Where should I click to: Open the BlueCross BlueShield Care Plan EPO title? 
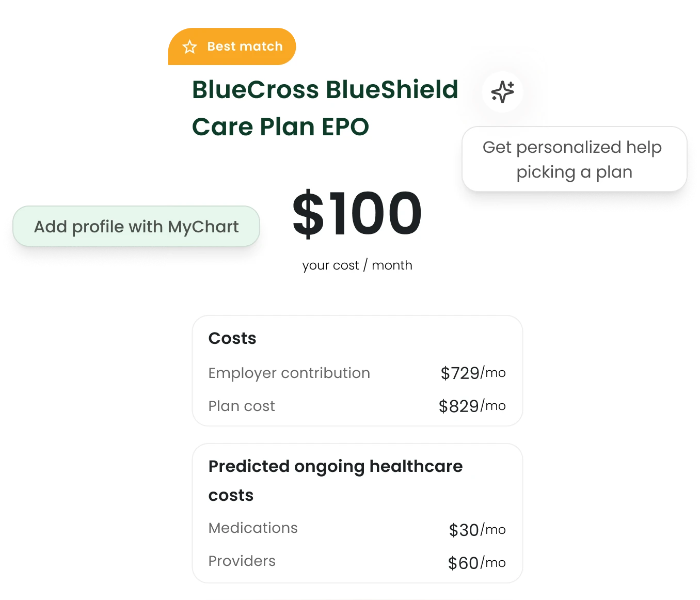[x=325, y=108]
